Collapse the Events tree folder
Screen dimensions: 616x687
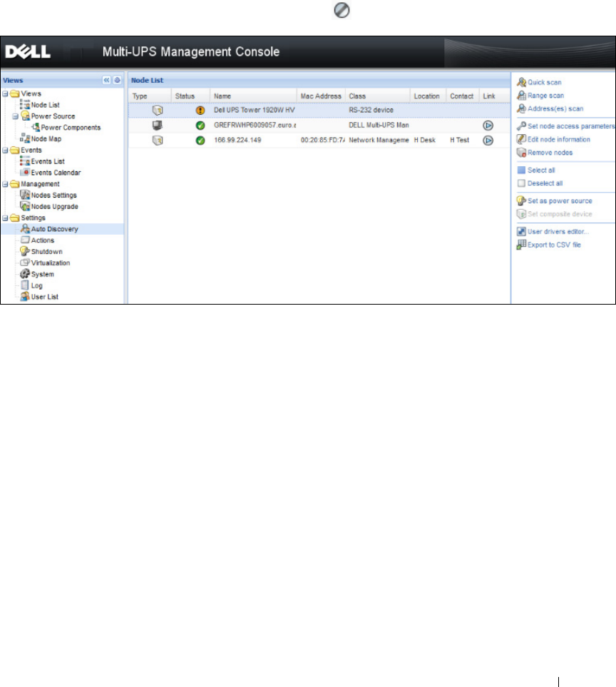tap(5, 151)
